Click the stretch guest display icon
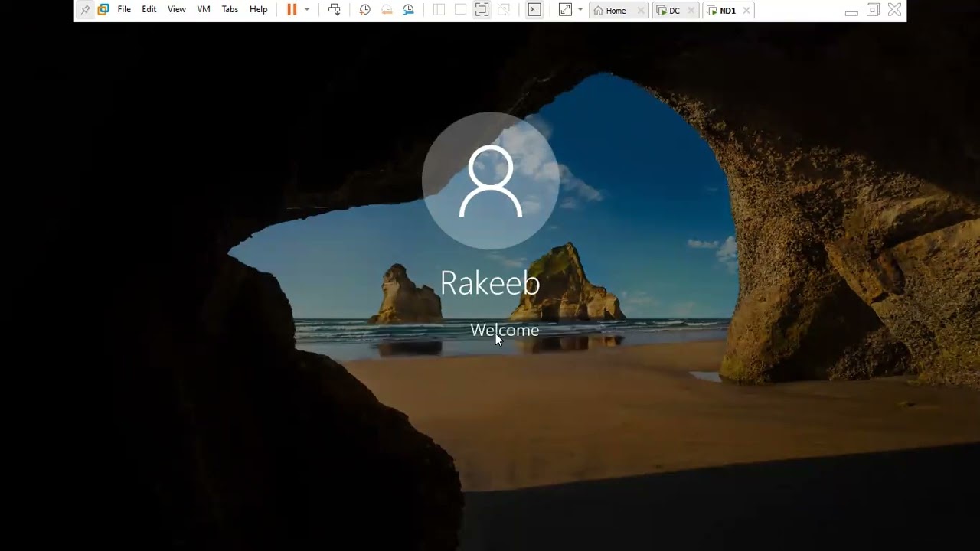Viewport: 980px width, 551px height. (x=565, y=10)
